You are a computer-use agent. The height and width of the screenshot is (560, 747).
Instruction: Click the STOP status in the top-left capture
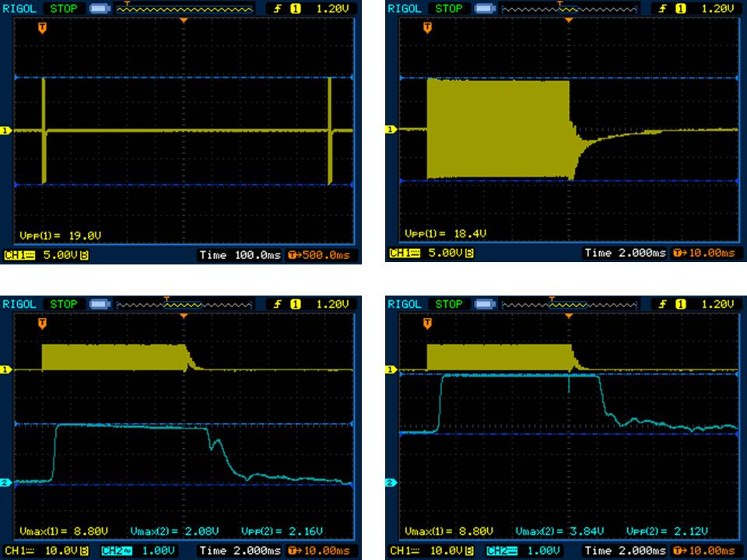coord(65,9)
